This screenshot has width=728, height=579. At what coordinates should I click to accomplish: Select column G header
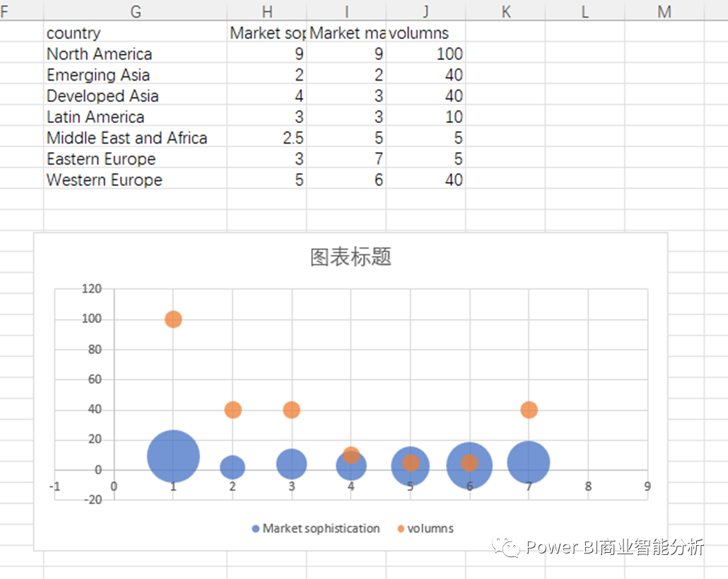click(x=136, y=11)
